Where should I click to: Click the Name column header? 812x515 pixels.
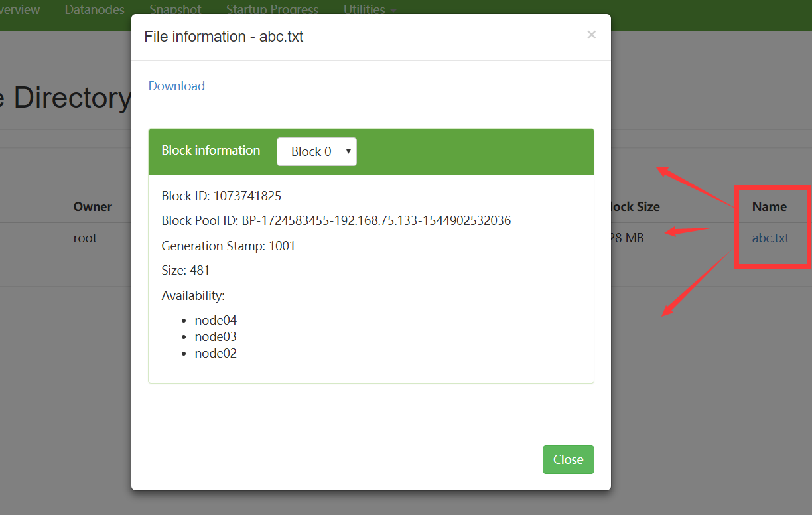770,206
